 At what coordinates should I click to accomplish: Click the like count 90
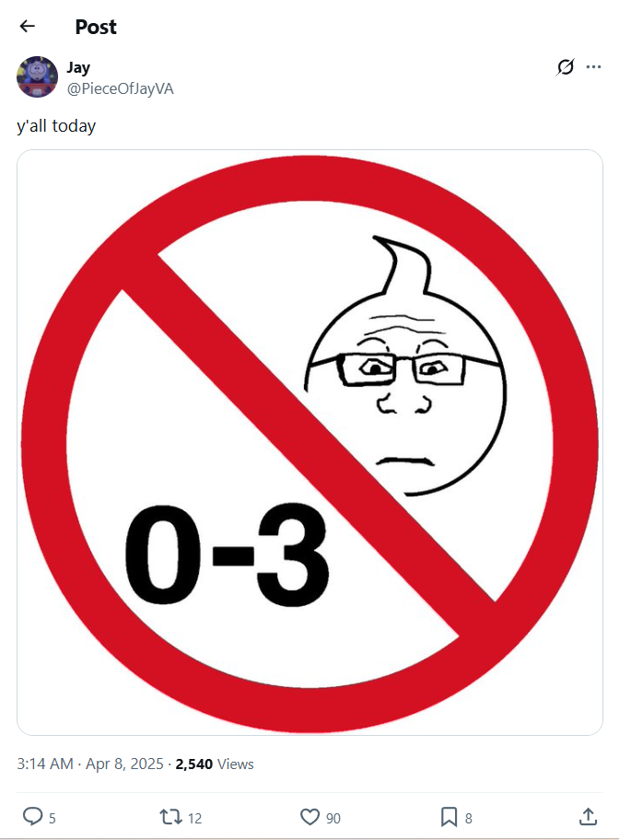333,818
